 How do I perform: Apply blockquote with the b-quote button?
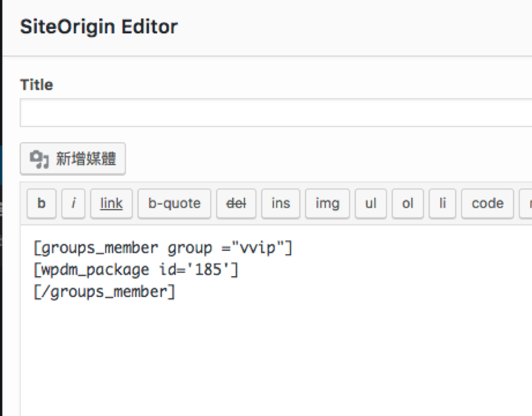174,203
